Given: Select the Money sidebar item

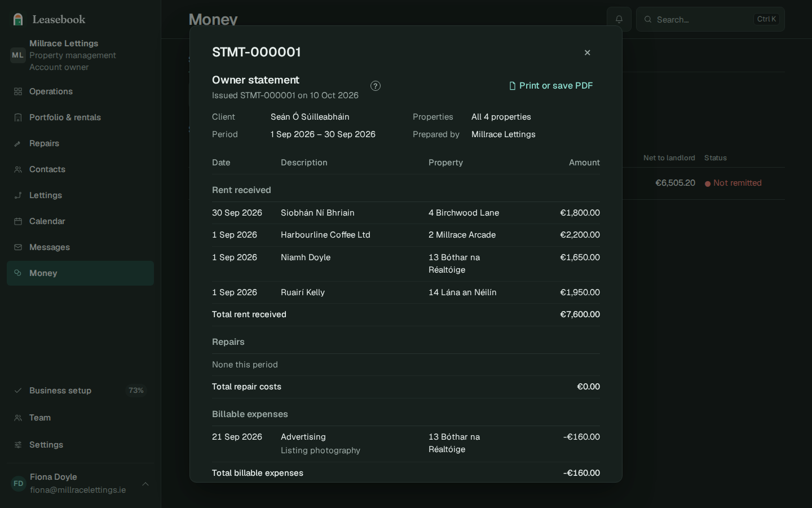Looking at the screenshot, I should [x=80, y=273].
